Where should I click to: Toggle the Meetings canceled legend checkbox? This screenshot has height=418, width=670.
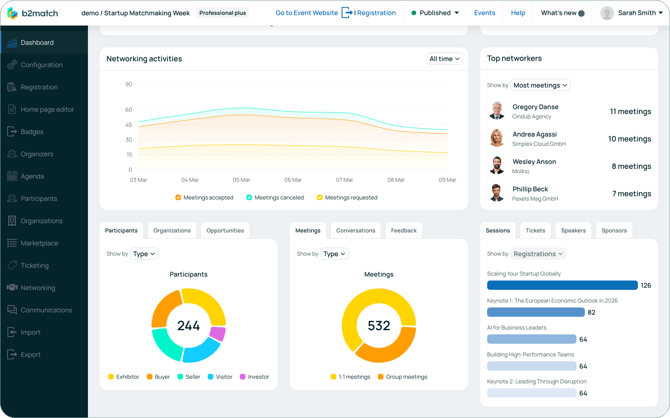tap(249, 198)
